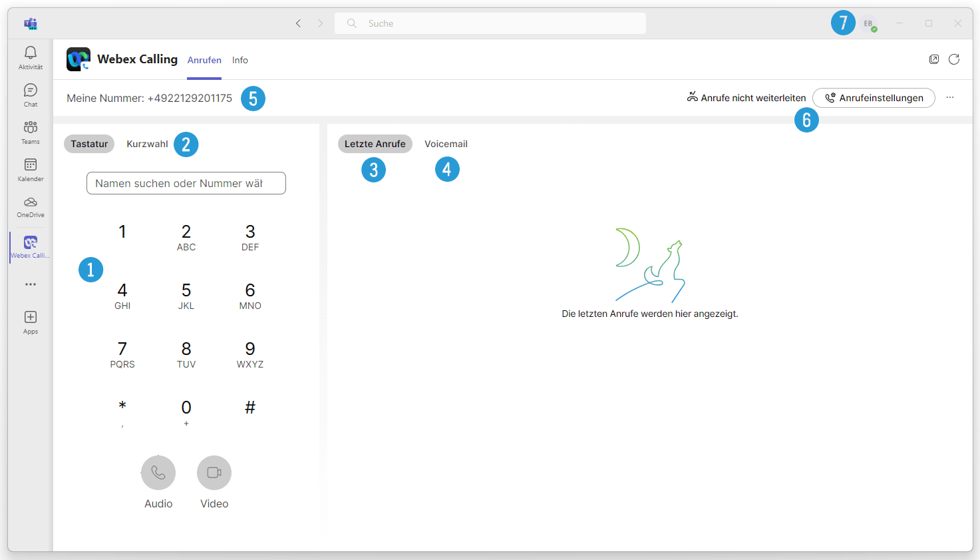The width and height of the screenshot is (980, 560).
Task: Select the Tastatur tab
Action: click(89, 144)
